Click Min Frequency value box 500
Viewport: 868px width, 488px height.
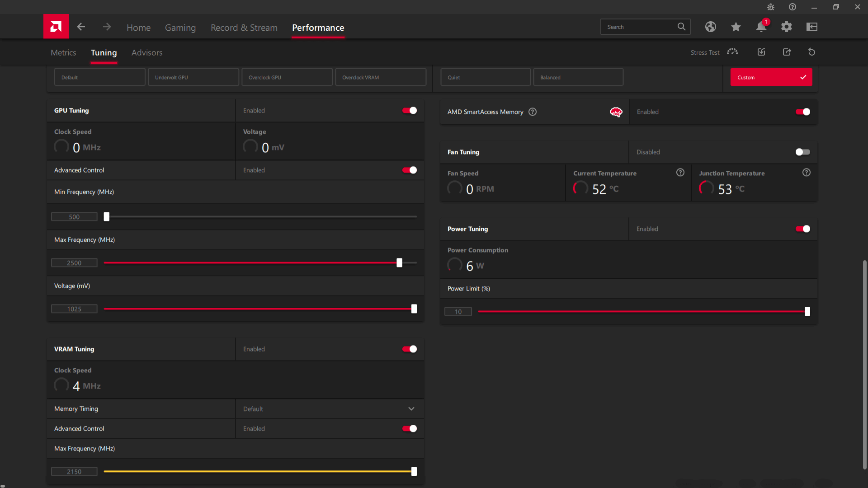click(x=74, y=217)
